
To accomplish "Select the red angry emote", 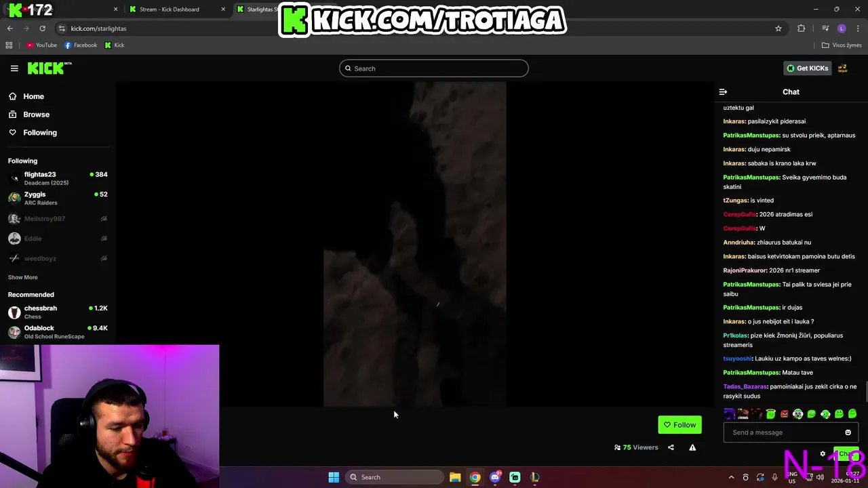I will pyautogui.click(x=785, y=413).
